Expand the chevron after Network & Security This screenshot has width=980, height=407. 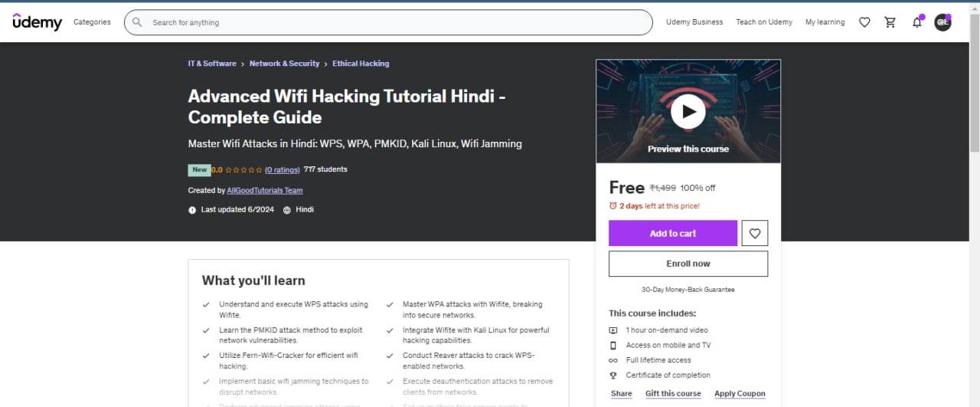point(325,64)
